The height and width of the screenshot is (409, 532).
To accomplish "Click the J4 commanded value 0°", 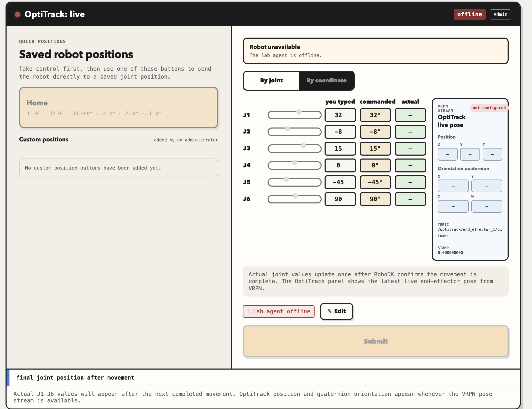I will [375, 165].
